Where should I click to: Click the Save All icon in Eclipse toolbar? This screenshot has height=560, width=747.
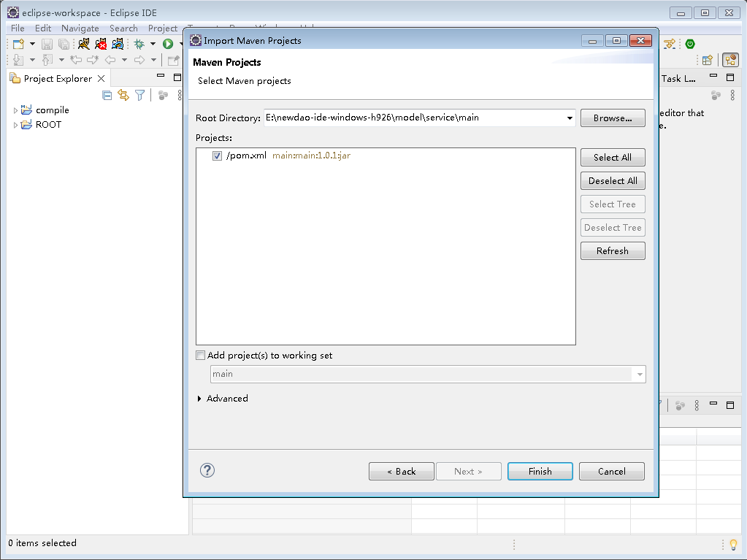(64, 45)
